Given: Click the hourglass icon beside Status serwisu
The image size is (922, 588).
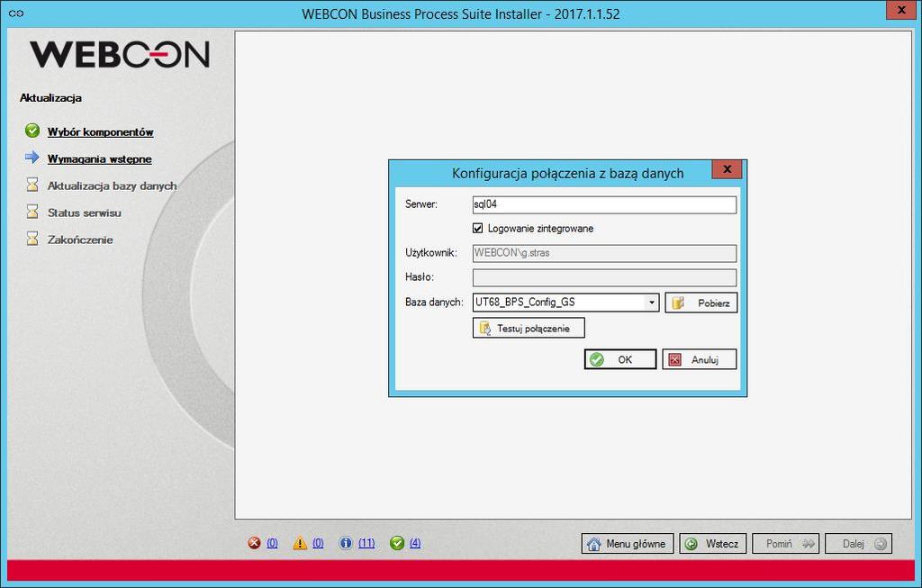Looking at the screenshot, I should (32, 212).
